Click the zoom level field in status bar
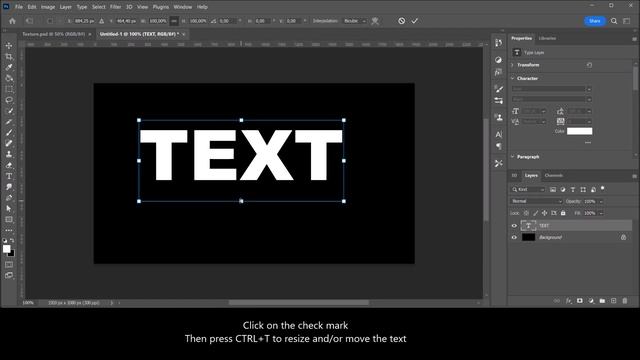The width and height of the screenshot is (640, 360). (x=29, y=303)
